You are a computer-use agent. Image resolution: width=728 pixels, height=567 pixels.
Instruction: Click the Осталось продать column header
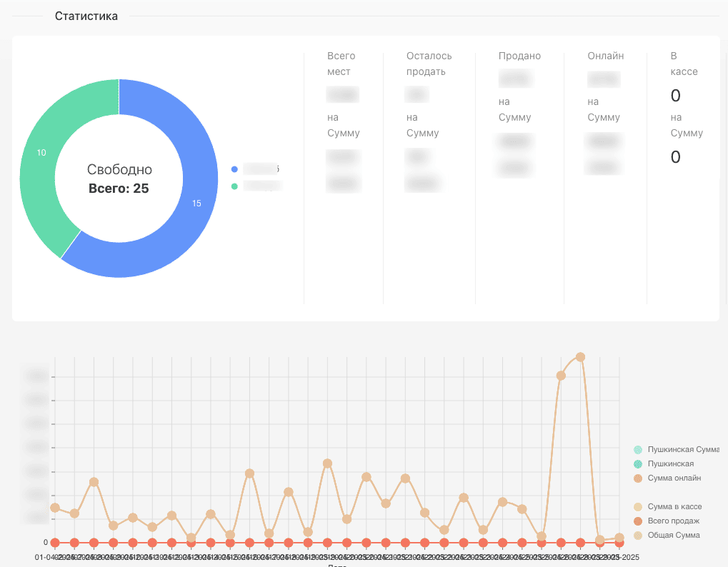click(429, 64)
